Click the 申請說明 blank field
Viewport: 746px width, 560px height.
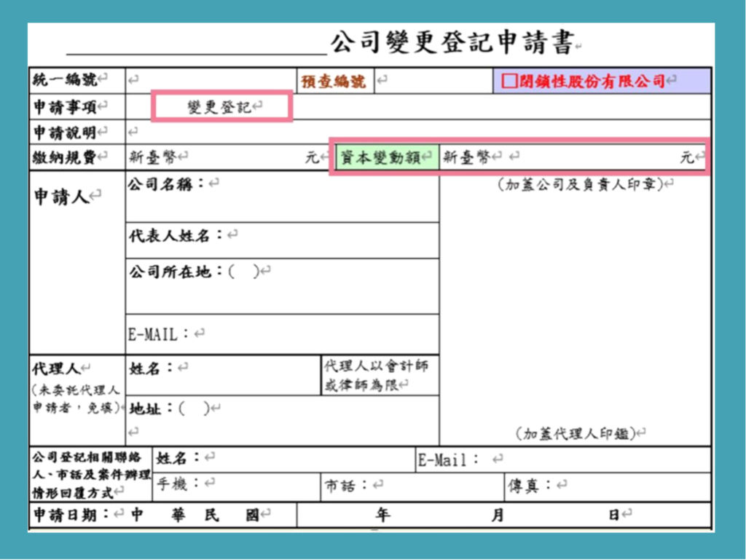pos(418,132)
